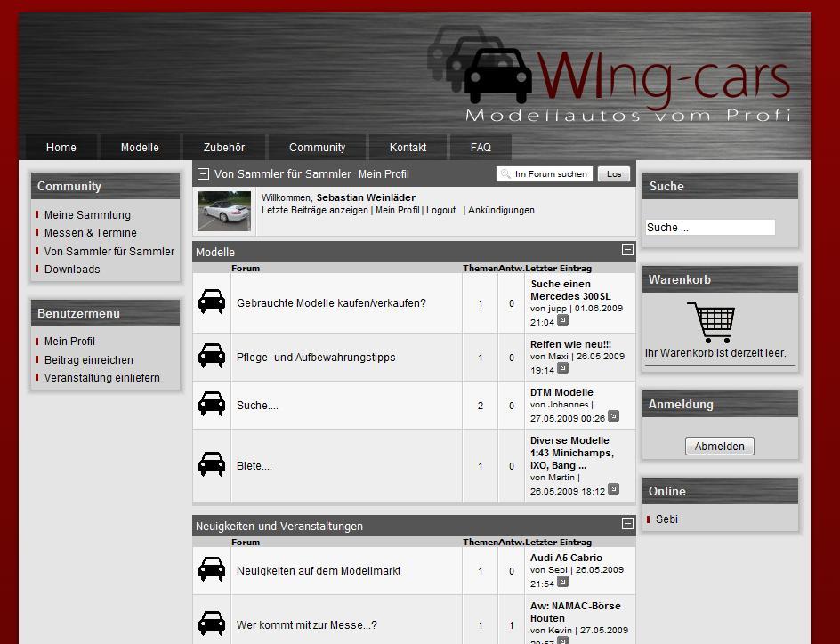Open latest post arrow for Mercedes 300SL entry
Screen dimensions: 840x644
(562, 321)
